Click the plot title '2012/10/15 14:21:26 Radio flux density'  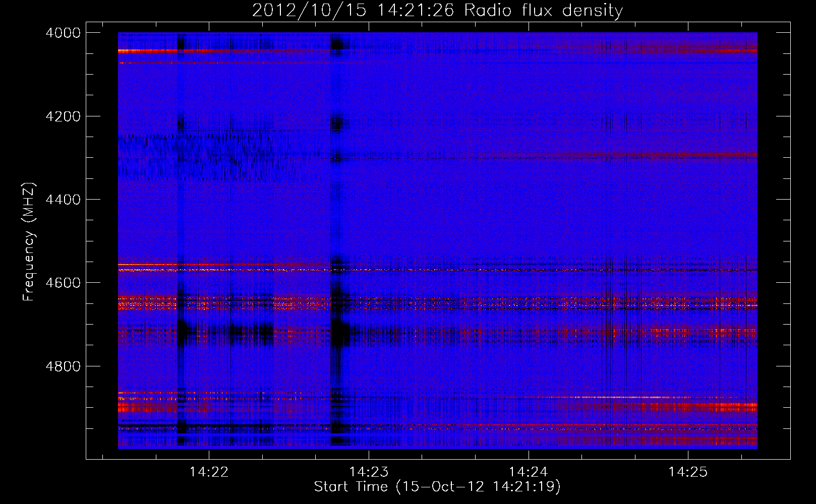(437, 10)
